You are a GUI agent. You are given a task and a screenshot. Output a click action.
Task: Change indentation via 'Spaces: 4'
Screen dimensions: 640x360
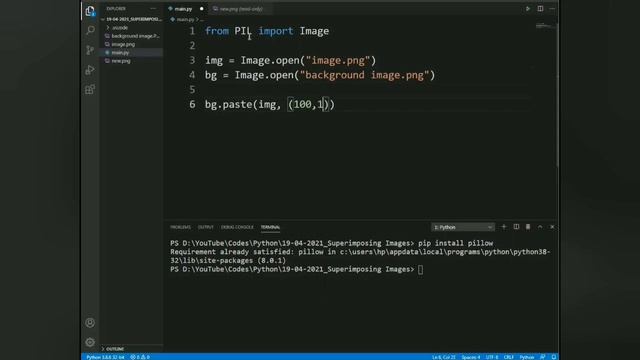(x=471, y=357)
